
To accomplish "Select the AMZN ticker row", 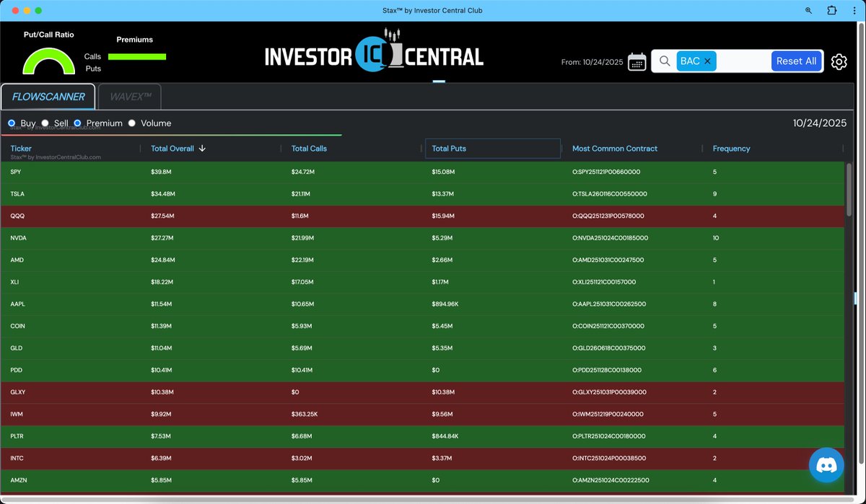I will 422,480.
